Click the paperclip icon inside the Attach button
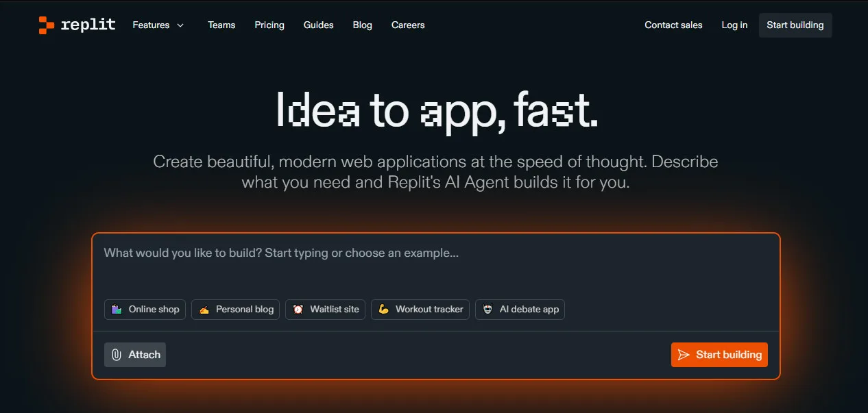This screenshot has width=868, height=413. [117, 354]
